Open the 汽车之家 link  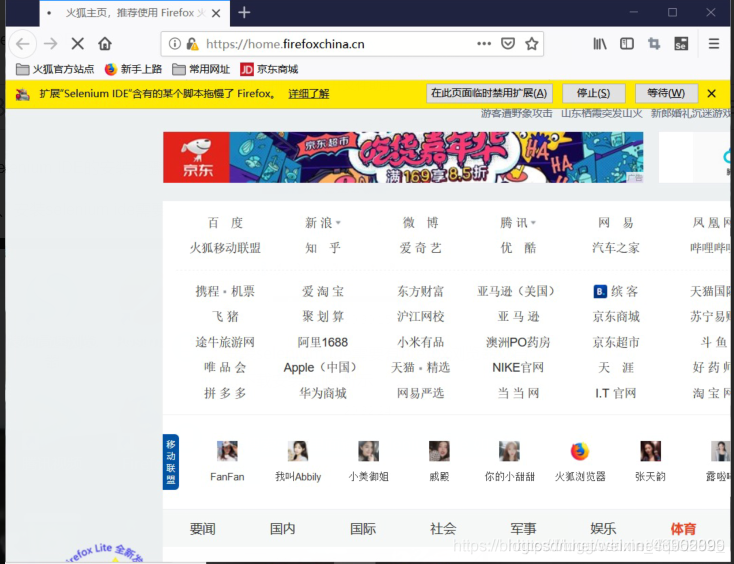point(616,248)
